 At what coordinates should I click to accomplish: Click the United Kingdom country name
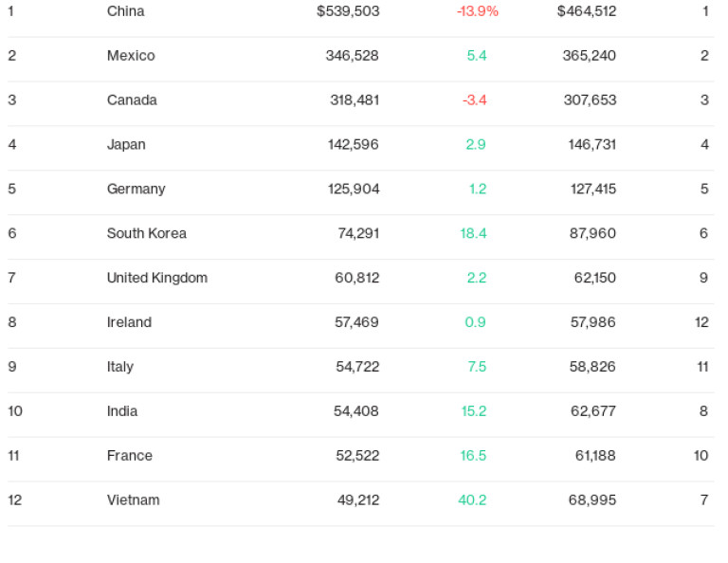point(156,279)
